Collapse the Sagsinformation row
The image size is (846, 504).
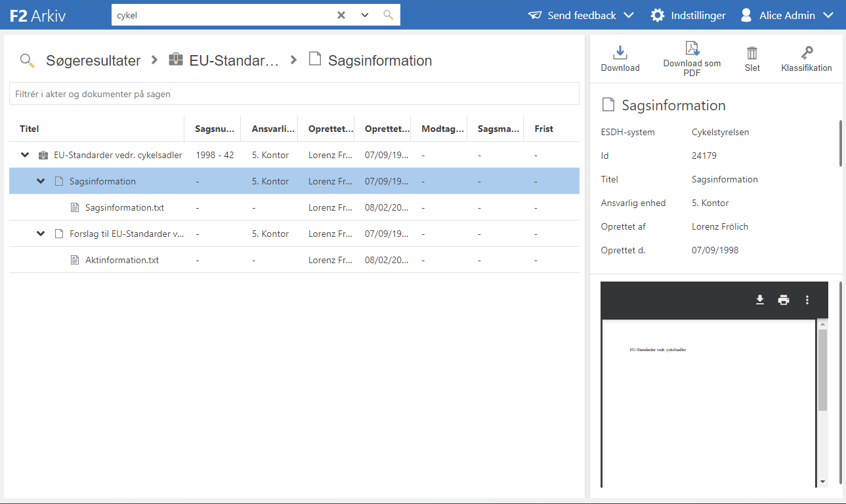[x=41, y=181]
